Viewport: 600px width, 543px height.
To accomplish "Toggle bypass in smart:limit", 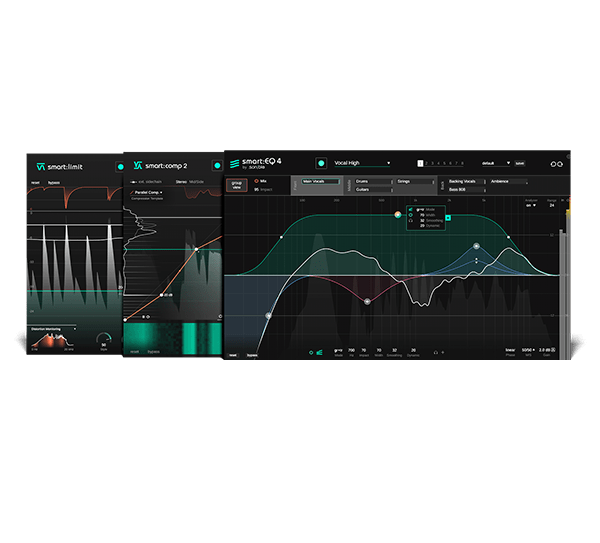I will coord(54,183).
